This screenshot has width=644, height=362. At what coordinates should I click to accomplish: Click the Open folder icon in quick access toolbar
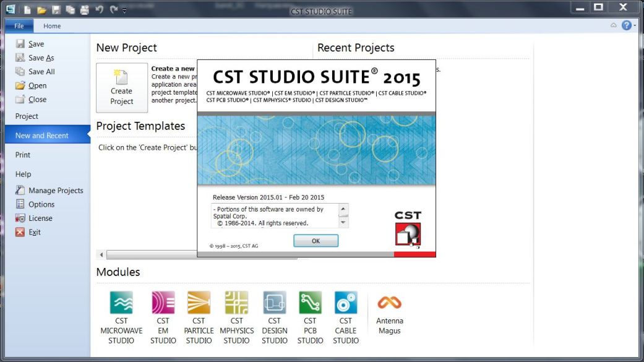pyautogui.click(x=41, y=10)
